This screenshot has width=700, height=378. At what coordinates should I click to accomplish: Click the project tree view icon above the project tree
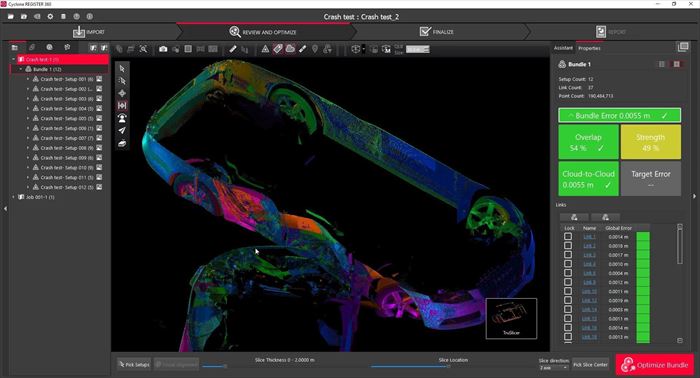15,47
